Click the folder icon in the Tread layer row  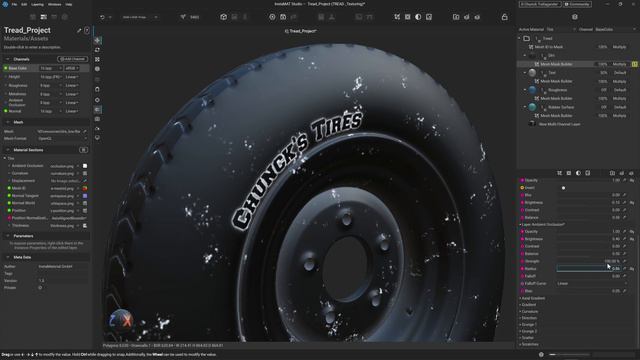pyautogui.click(x=527, y=39)
